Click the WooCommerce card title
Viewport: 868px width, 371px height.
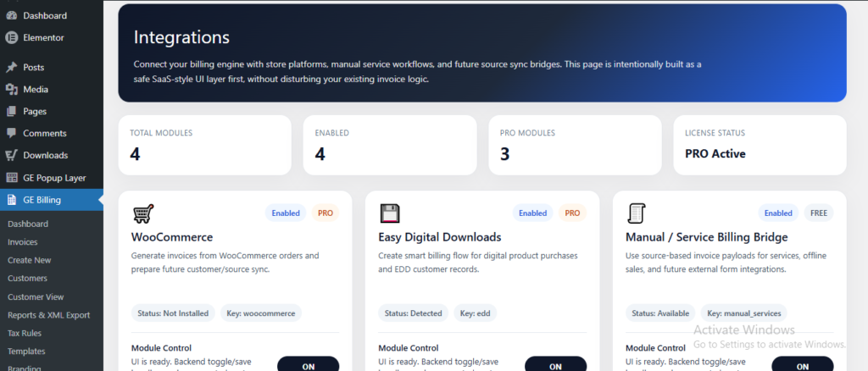point(172,237)
